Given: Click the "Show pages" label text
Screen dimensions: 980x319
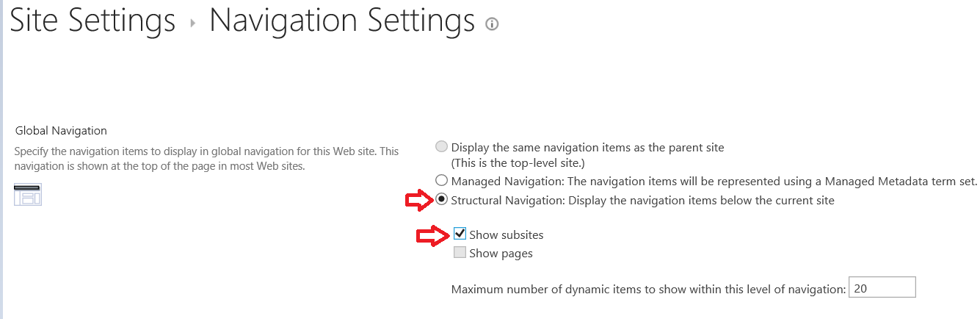Looking at the screenshot, I should tap(501, 254).
